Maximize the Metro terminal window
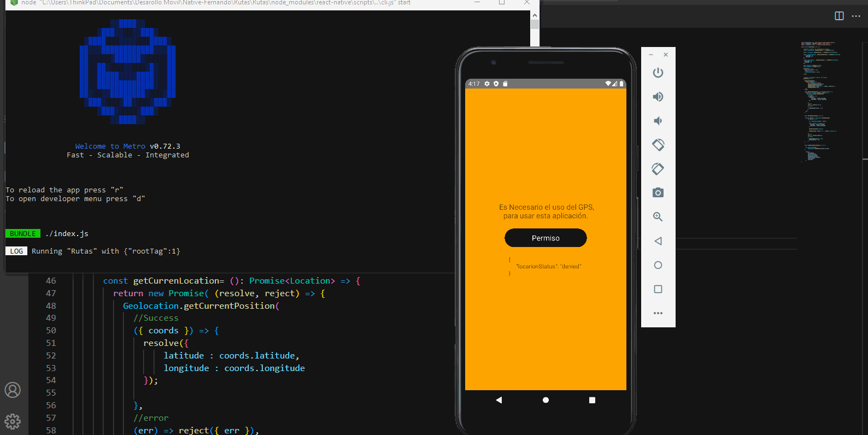 [502, 2]
